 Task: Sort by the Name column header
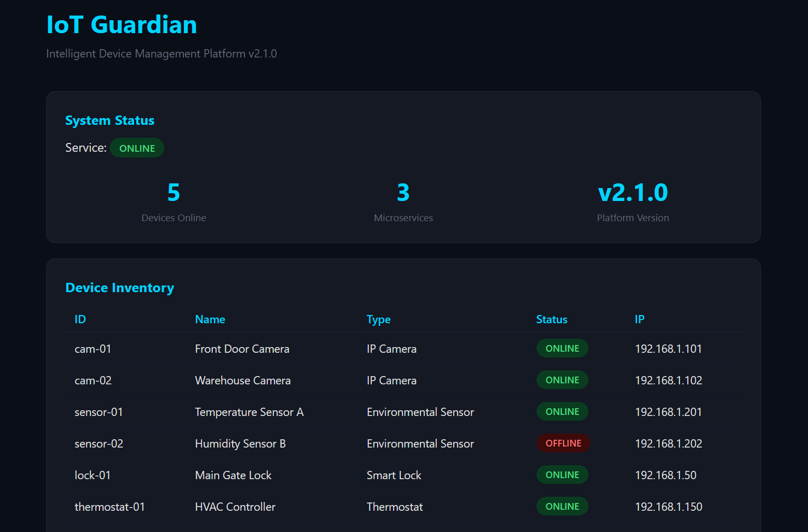click(210, 320)
